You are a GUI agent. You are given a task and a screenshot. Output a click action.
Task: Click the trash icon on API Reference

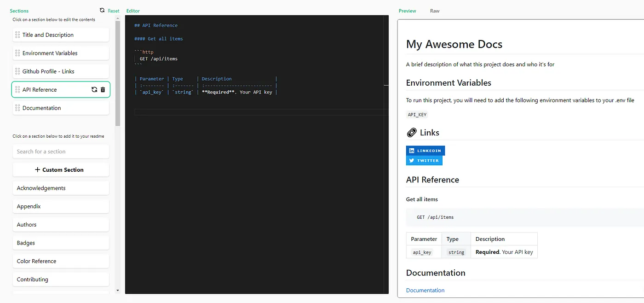pos(103,90)
